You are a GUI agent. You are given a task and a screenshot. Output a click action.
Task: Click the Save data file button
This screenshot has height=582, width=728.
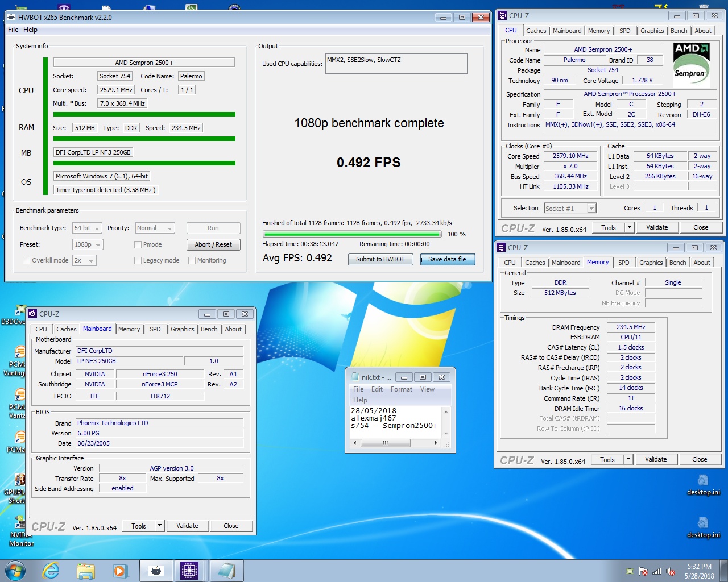[x=448, y=259]
